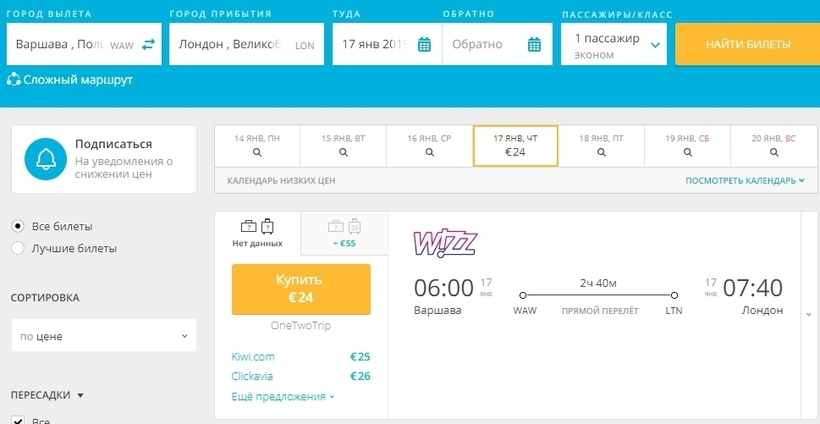The width and height of the screenshot is (820, 424).
Task: Expand 'Ещё предложения' offers list
Action: click(x=282, y=396)
